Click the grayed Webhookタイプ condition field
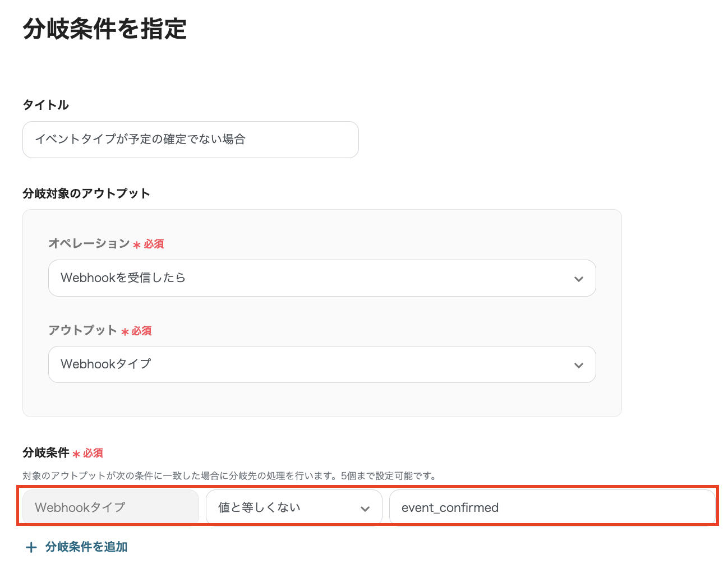 click(109, 506)
